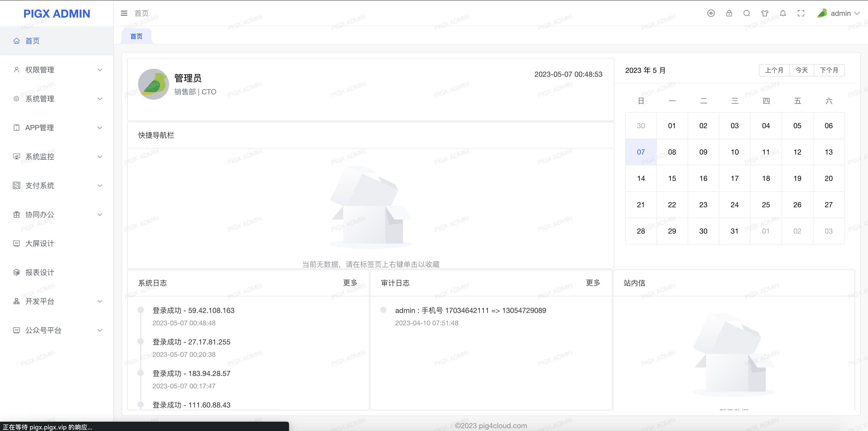Image resolution: width=868 pixels, height=431 pixels.
Task: Expand the 系统监控 menu
Action: pos(40,156)
